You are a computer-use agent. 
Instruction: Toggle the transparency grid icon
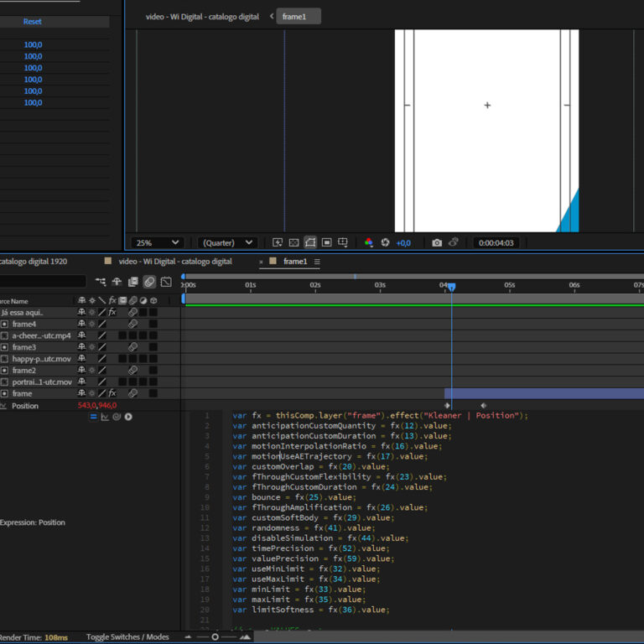click(294, 242)
